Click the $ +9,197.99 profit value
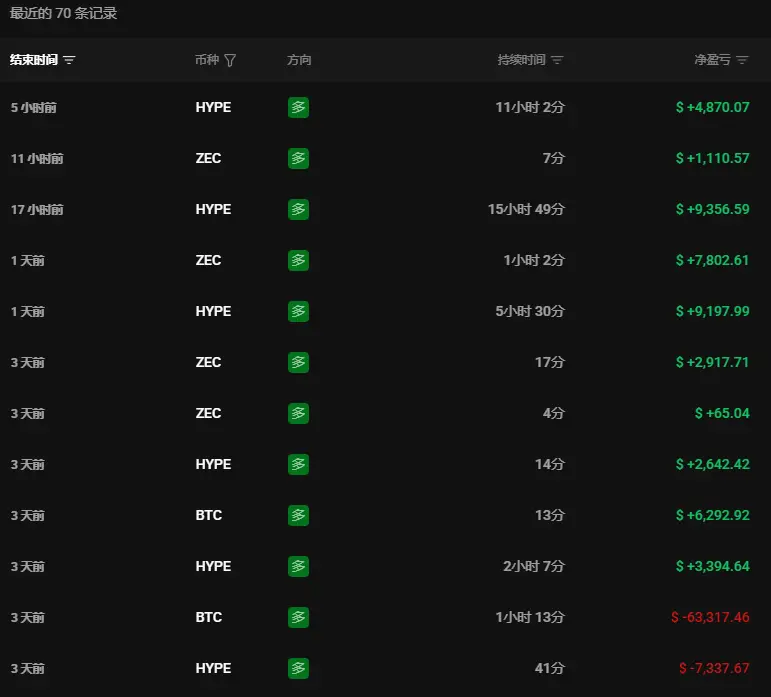Screen dimensions: 771x697 click(712, 311)
